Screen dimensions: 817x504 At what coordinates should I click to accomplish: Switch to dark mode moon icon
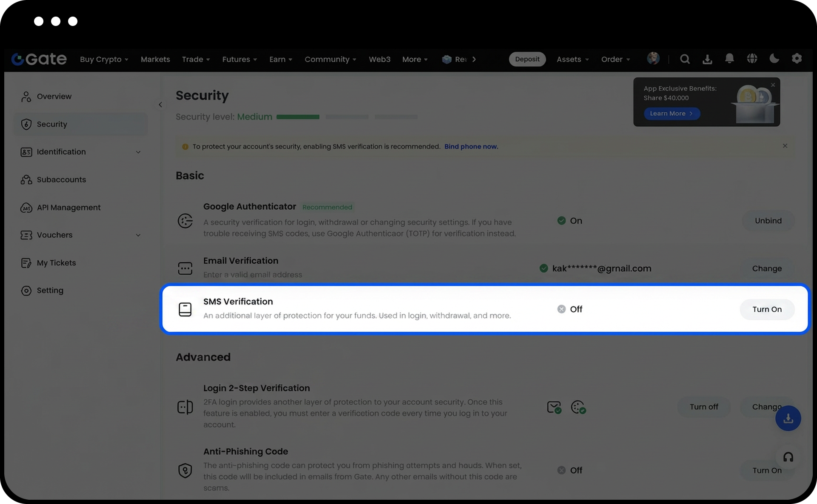[x=774, y=59]
